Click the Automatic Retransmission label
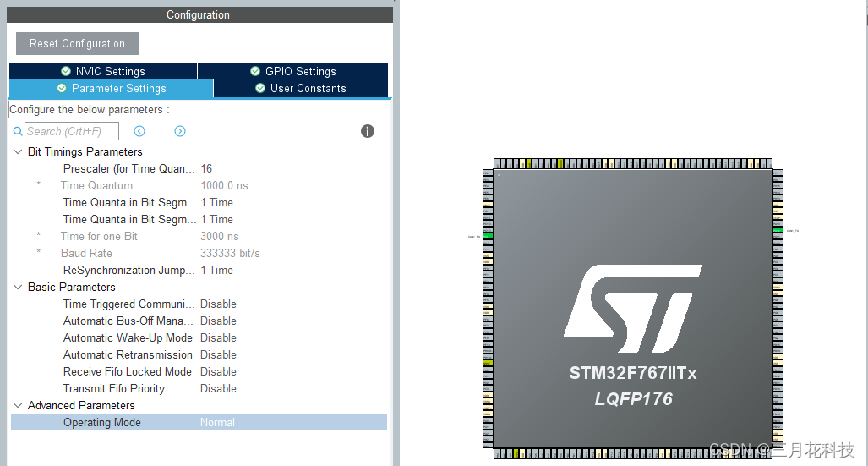The height and width of the screenshot is (466, 868). click(x=128, y=354)
